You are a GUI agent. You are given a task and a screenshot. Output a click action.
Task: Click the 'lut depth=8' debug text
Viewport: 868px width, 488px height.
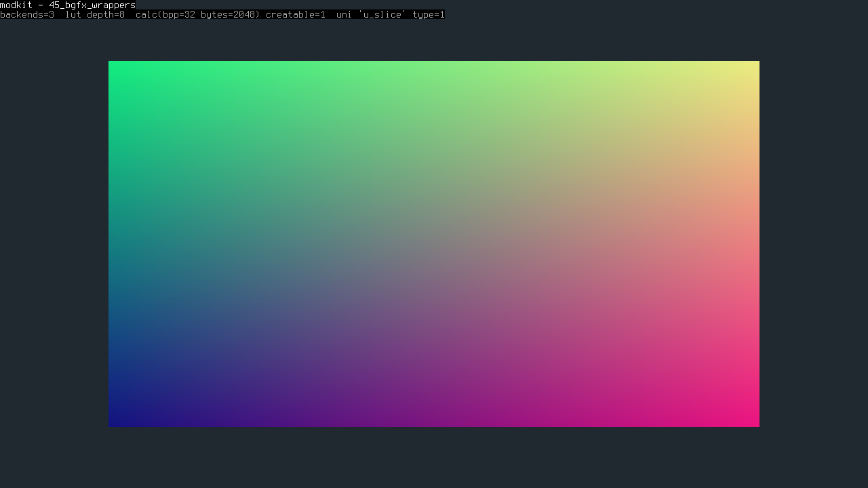[95, 14]
